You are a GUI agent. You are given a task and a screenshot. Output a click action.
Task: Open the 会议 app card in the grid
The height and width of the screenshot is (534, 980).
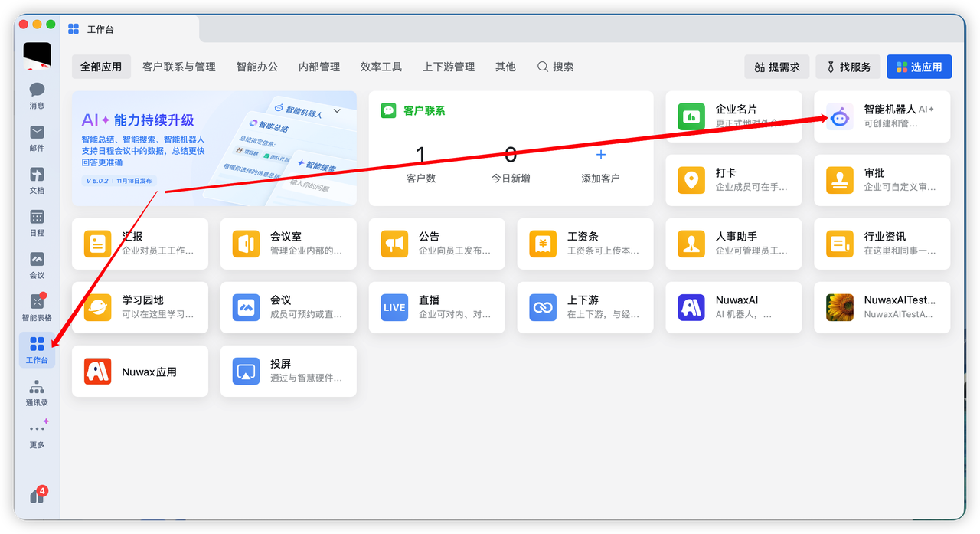pos(289,307)
